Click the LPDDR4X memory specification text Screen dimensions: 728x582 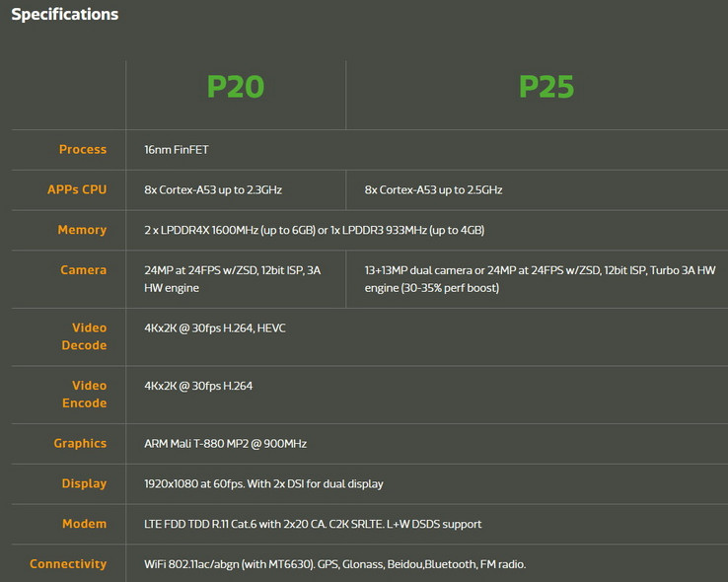(x=314, y=230)
